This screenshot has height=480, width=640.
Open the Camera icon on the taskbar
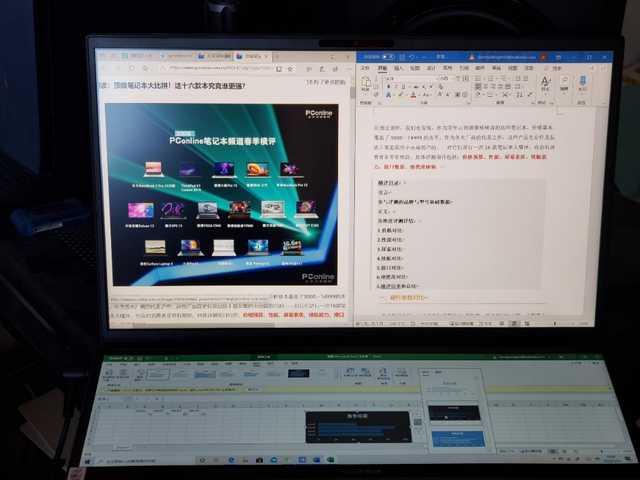coord(259,460)
